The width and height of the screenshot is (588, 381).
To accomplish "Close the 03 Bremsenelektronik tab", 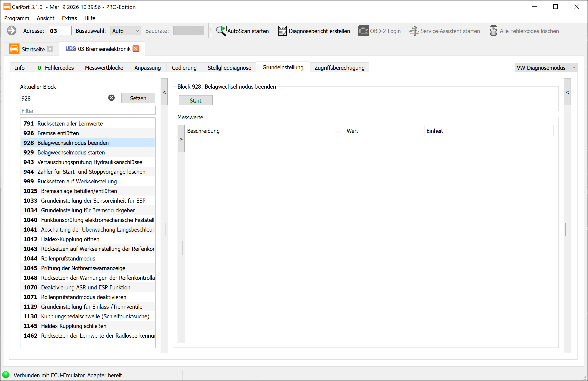I will [136, 49].
